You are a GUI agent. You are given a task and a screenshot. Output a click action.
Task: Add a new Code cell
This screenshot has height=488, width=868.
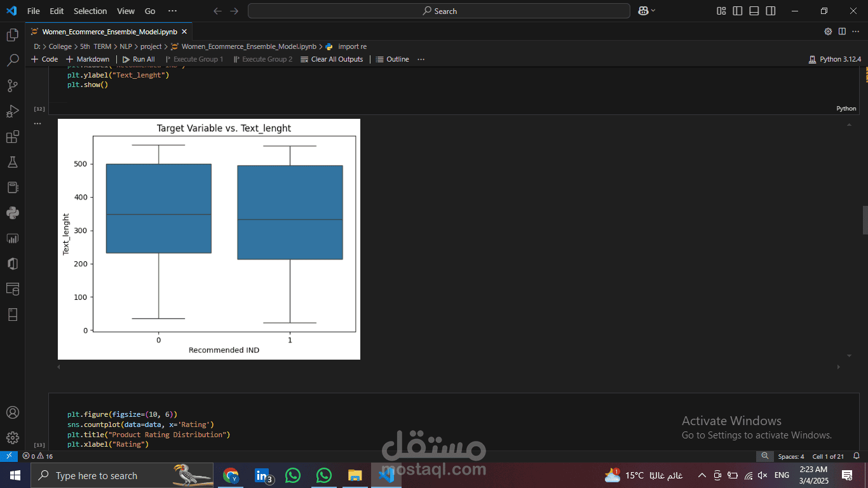click(x=44, y=59)
